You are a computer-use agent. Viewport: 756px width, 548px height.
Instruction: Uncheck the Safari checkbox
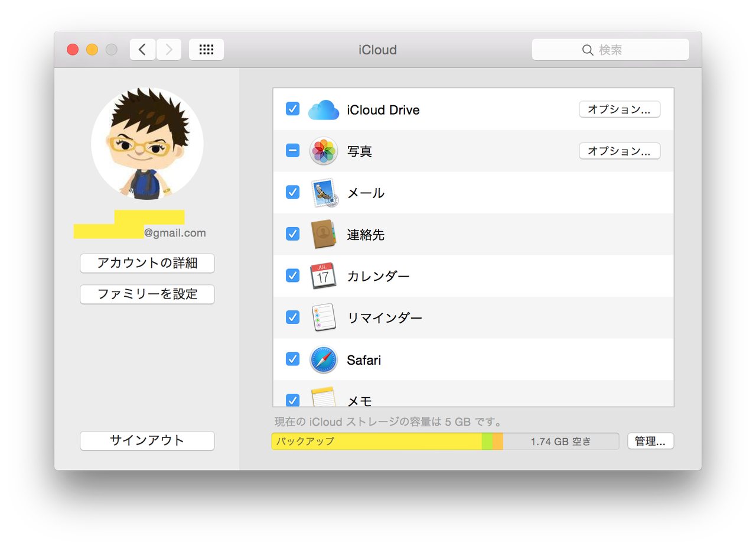[292, 359]
